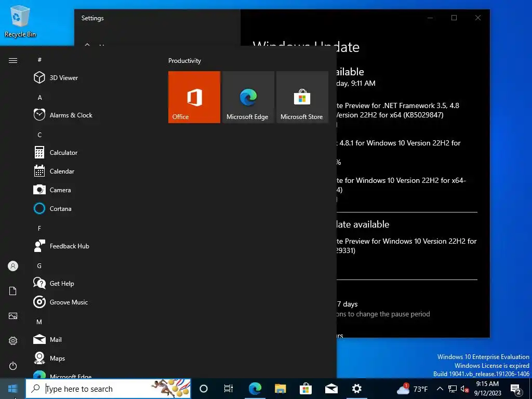Click the muted volume tray icon
This screenshot has height=399, width=532.
[x=465, y=389]
